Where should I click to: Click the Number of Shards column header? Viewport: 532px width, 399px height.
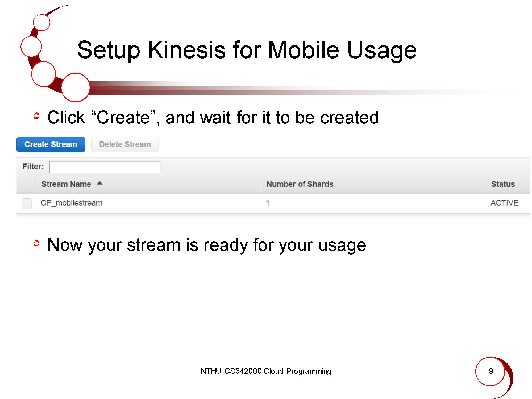click(x=300, y=184)
